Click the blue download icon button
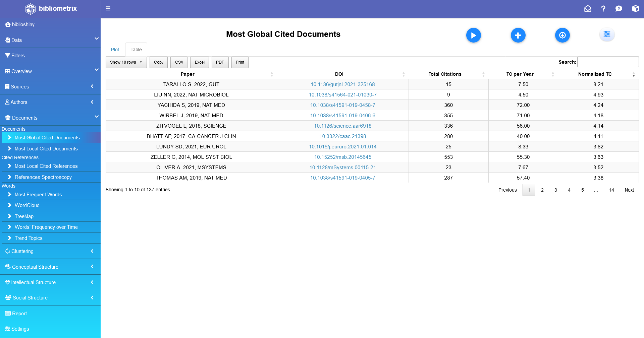 point(562,35)
